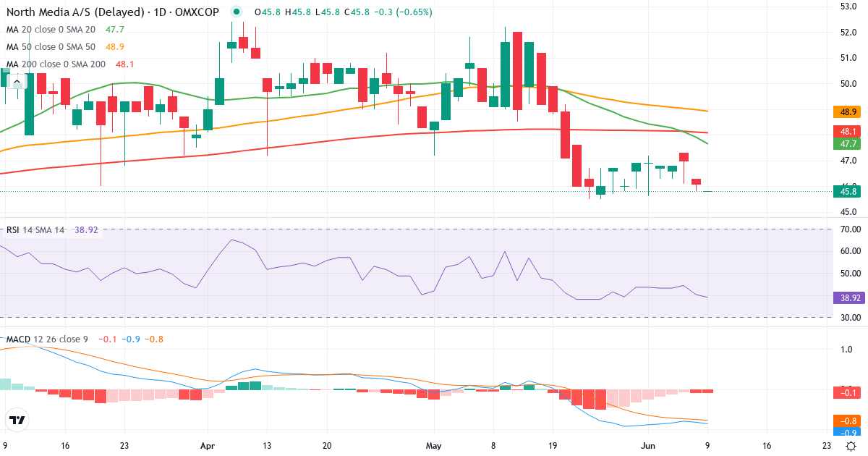Click the high value H45.8 in header
Screen dimensions: 868x456
tap(298, 12)
